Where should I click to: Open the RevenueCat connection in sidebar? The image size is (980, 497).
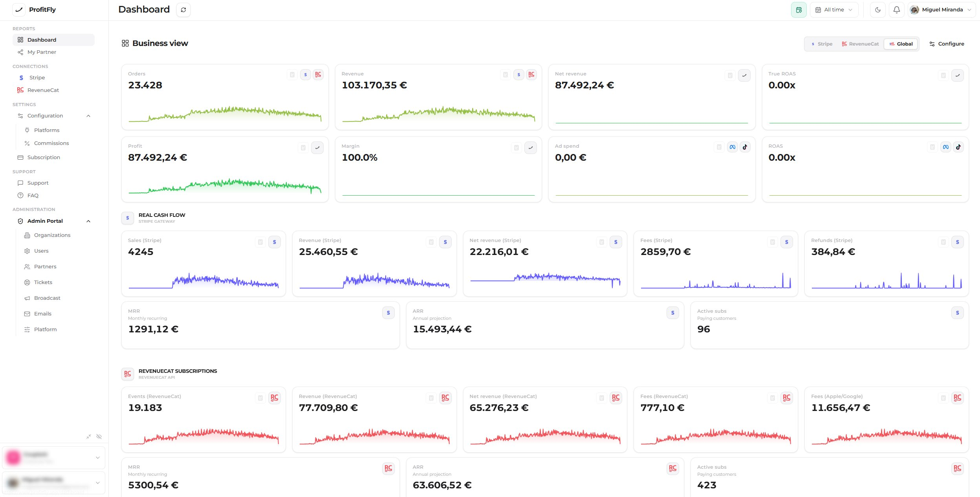click(53, 90)
